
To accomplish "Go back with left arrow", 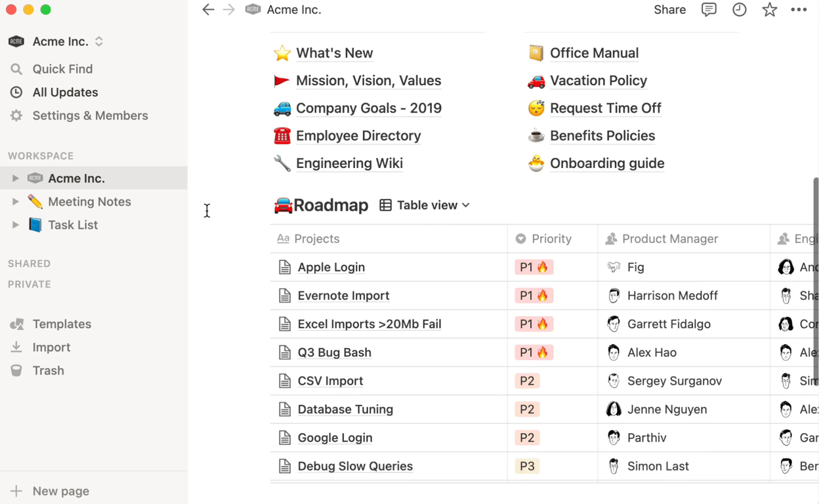I will pyautogui.click(x=208, y=10).
